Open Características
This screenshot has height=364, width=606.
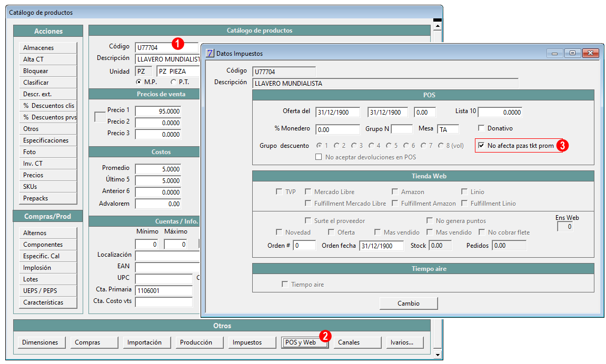coord(48,302)
